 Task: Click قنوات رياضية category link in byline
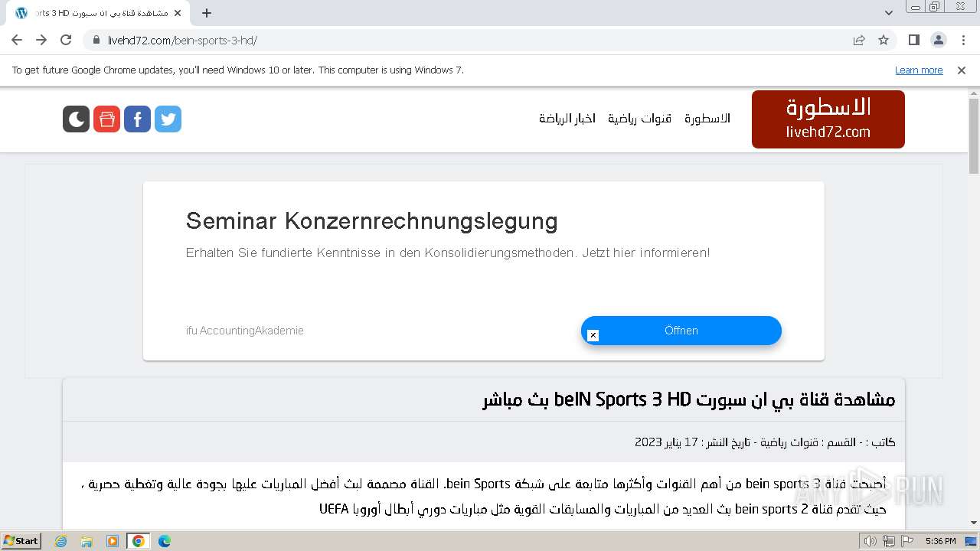[788, 442]
